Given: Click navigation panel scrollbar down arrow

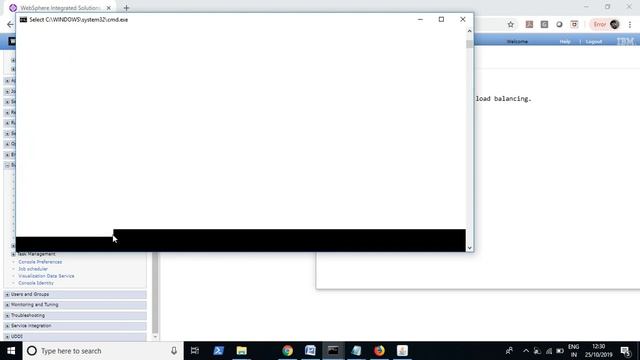Looking at the screenshot, I should 155,337.
